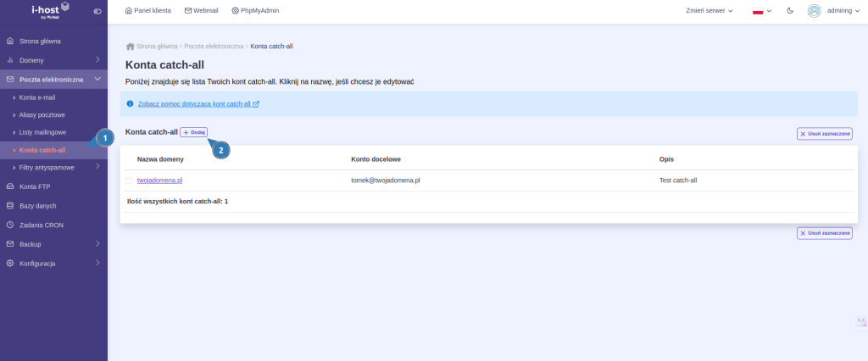Click the i-host logo
Screen dimensions: 868x361
pyautogui.click(x=50, y=9)
